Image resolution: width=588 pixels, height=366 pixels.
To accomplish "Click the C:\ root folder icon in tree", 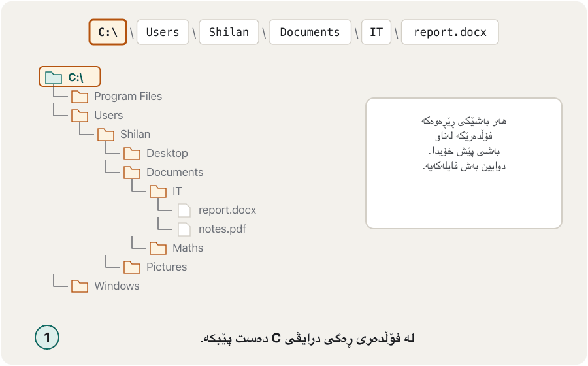I will point(54,78).
